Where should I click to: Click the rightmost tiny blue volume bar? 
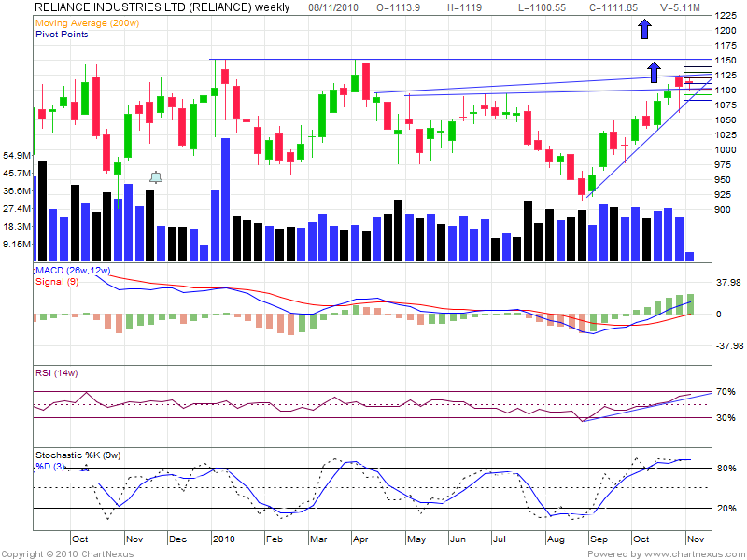tap(690, 255)
